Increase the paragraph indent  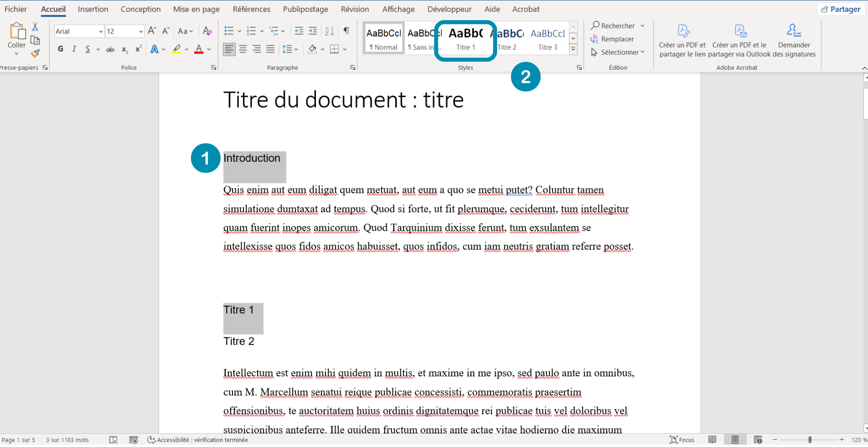click(313, 31)
